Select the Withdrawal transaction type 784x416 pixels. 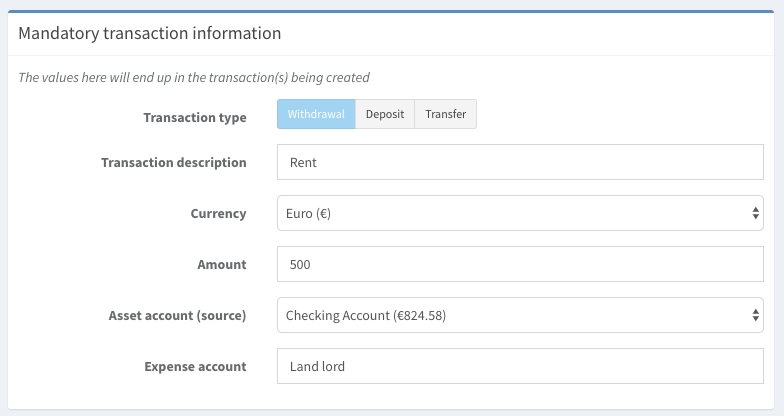pyautogui.click(x=316, y=114)
